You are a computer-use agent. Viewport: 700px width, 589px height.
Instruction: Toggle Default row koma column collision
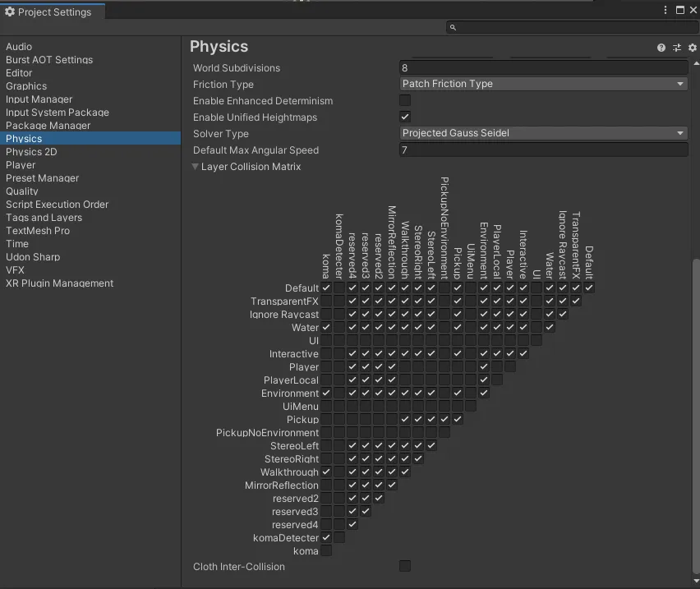(326, 288)
